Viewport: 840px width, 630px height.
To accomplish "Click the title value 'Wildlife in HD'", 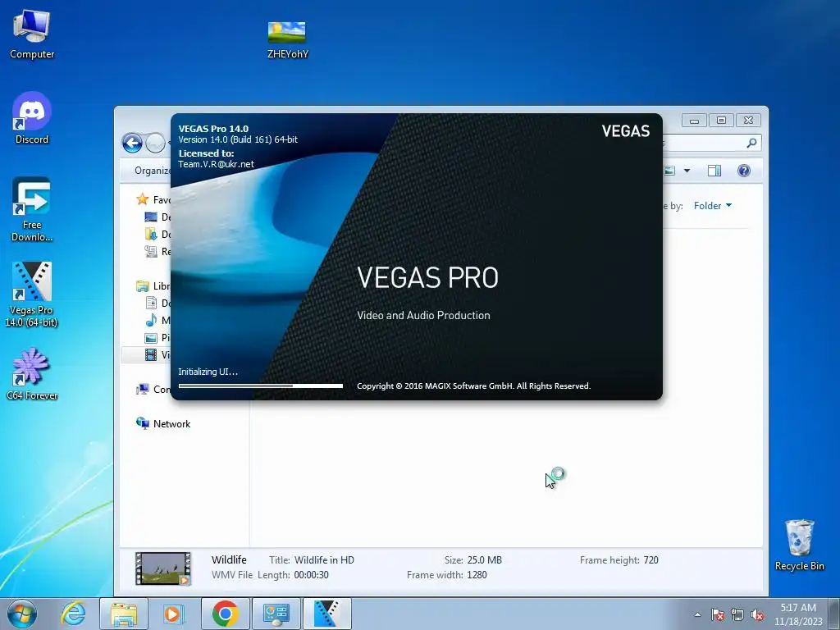I will [324, 560].
